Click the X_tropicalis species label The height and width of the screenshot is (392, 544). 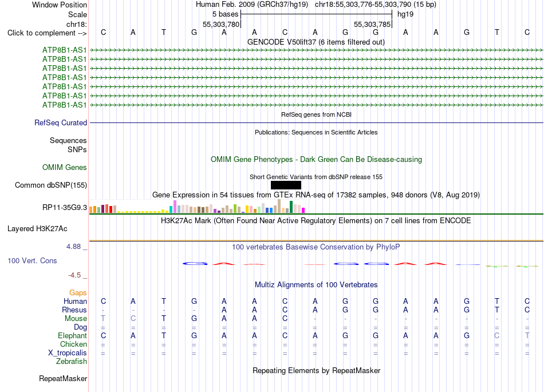tap(68, 353)
